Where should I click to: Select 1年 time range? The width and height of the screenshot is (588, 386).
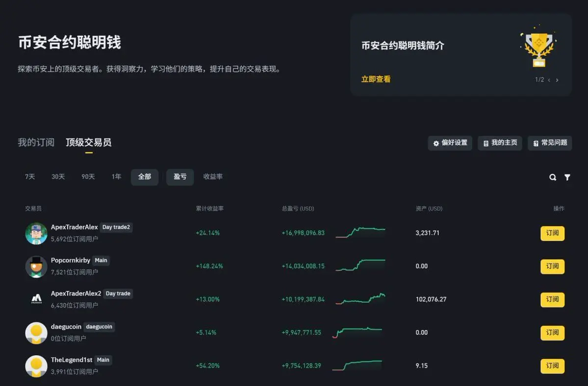point(116,176)
